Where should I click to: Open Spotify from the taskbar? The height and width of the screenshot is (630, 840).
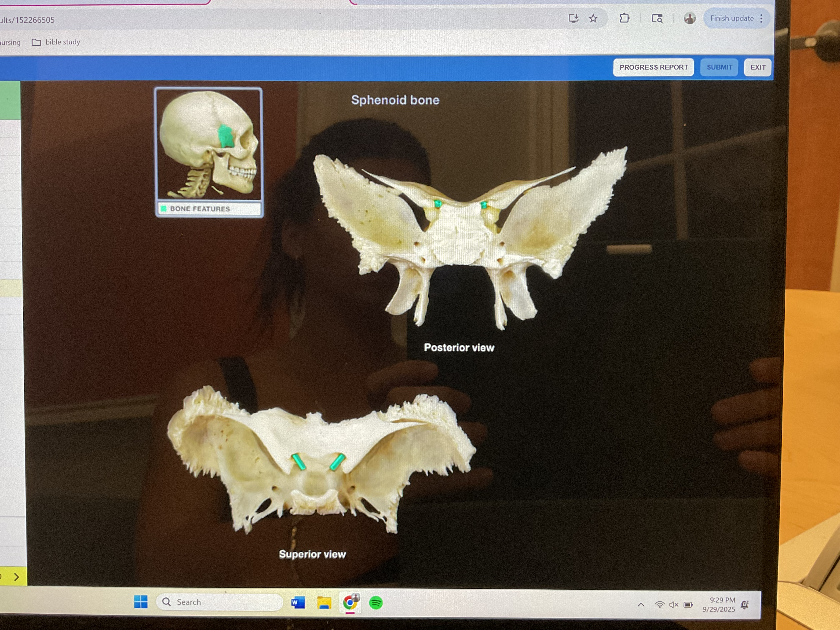(x=376, y=603)
